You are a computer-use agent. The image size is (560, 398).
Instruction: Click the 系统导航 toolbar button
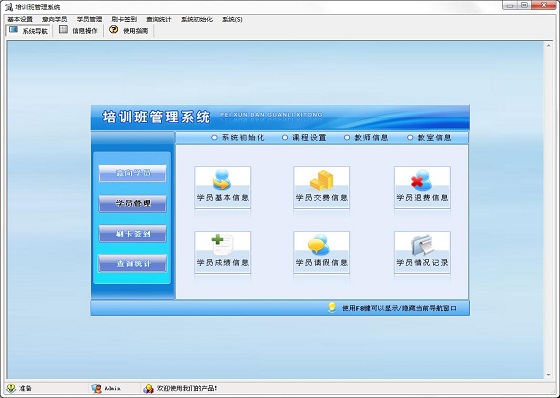[28, 30]
